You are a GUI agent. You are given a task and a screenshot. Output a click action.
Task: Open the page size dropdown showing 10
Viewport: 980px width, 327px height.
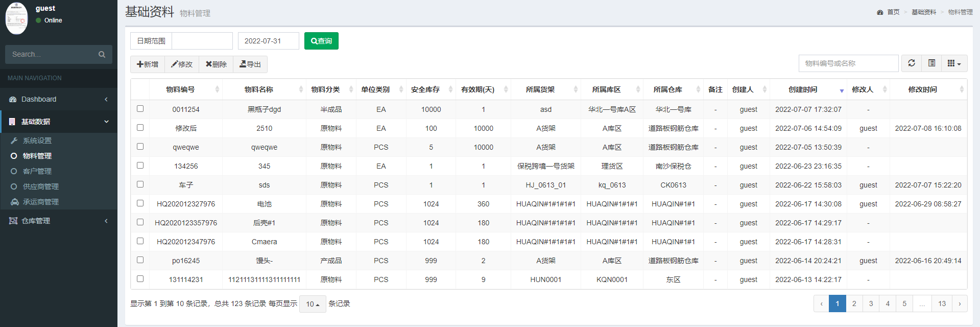(313, 304)
